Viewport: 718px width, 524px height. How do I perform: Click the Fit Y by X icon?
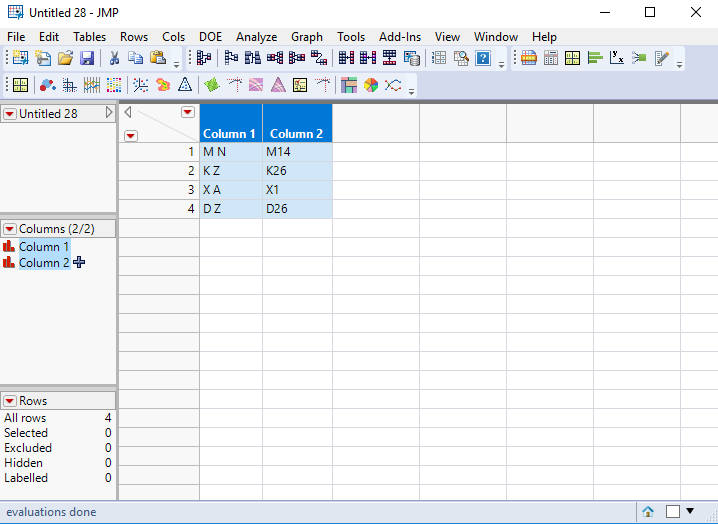pos(617,58)
